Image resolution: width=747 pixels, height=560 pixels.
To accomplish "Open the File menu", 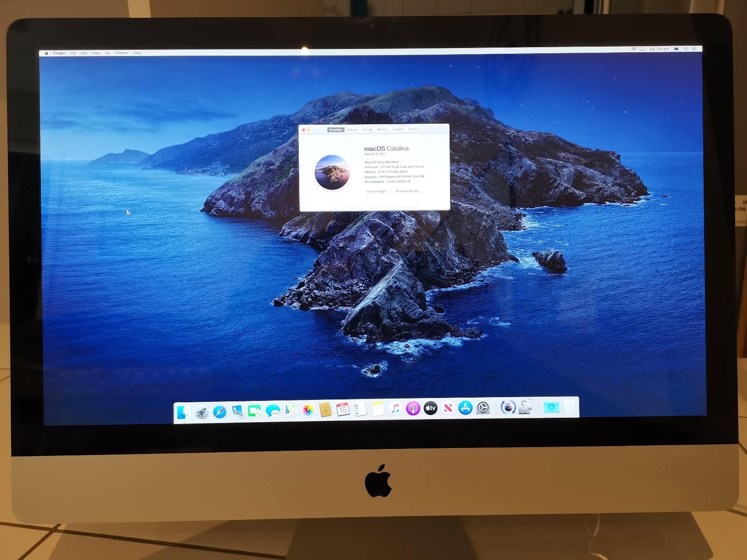I will pos(73,53).
